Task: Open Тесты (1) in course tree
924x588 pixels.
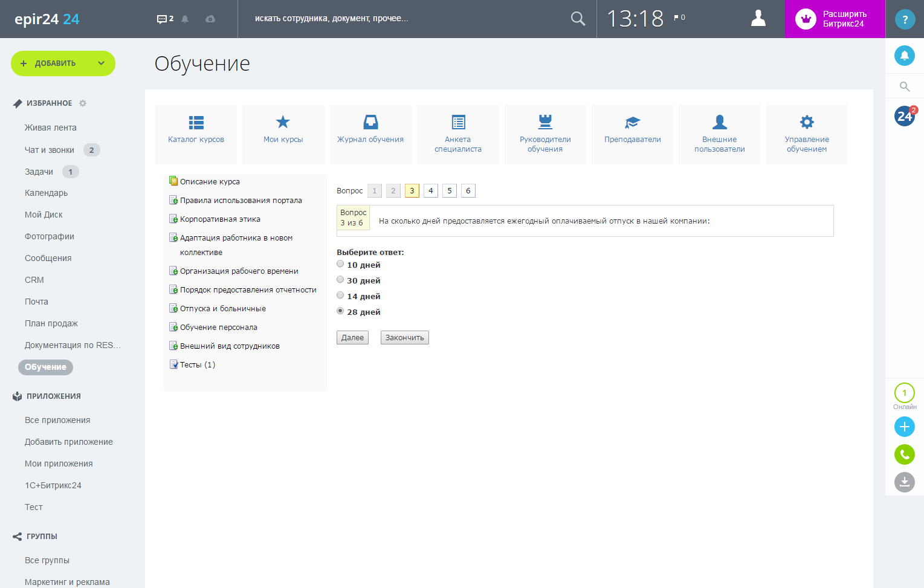Action: coord(198,364)
